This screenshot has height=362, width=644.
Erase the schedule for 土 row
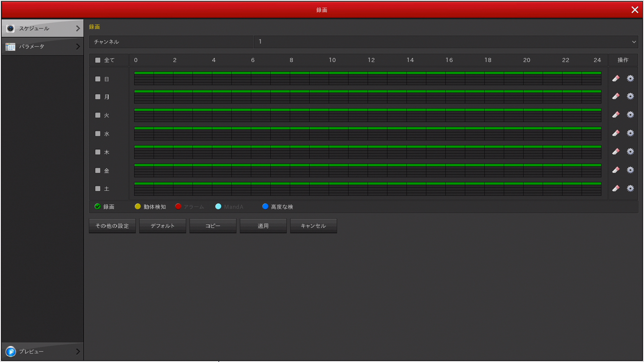tap(616, 188)
